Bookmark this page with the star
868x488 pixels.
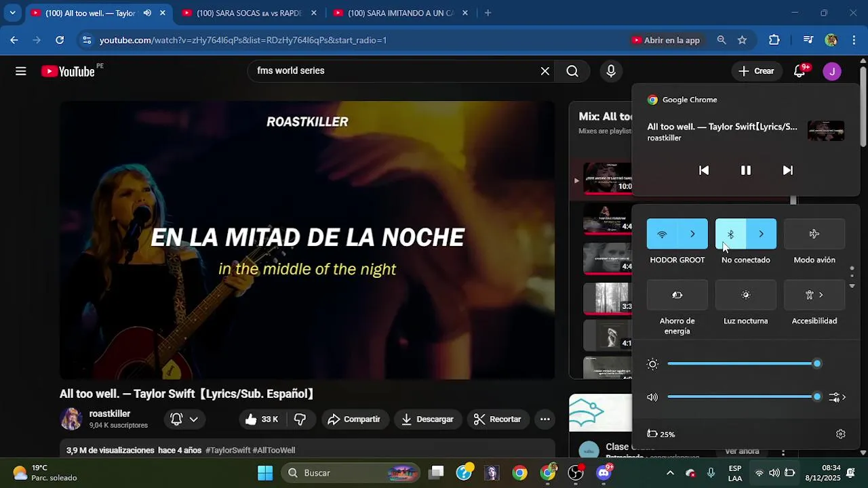pos(742,40)
